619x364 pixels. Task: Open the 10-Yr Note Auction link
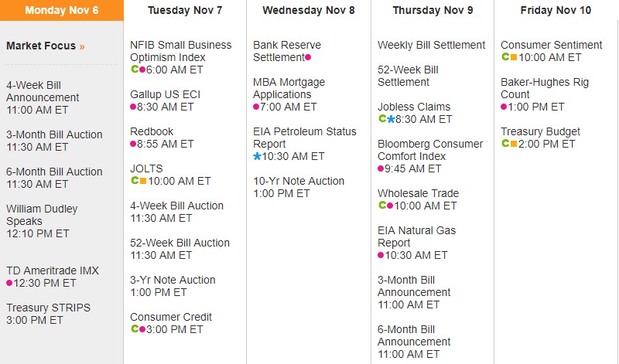299,181
